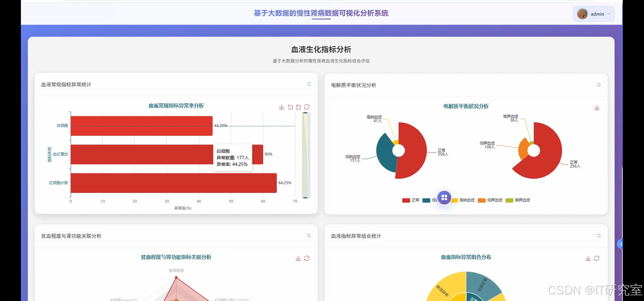Screen dimensions: 644x301
Task: Refresh the 贫血程度与肾功能关联分析 card
Action: pyautogui.click(x=309, y=236)
